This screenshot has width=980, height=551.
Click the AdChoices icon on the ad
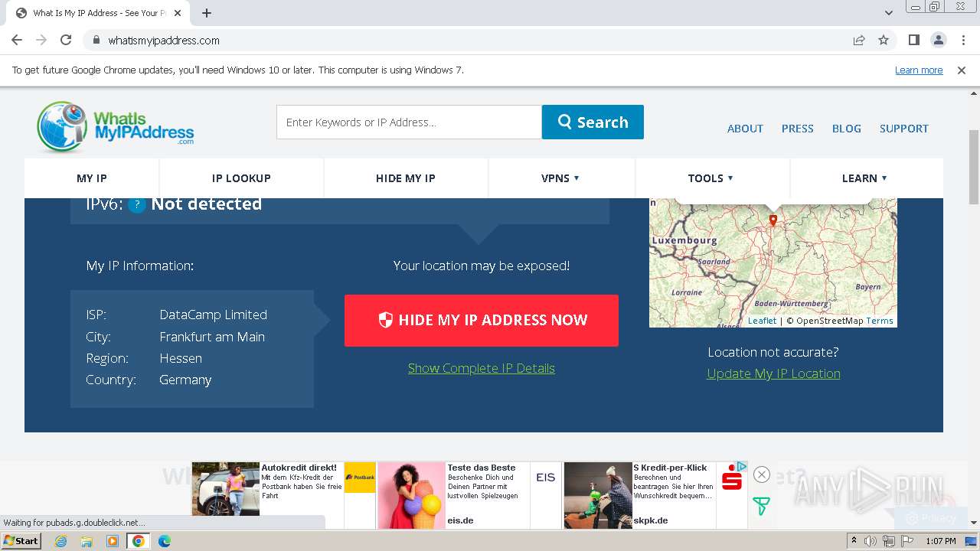tap(742, 466)
